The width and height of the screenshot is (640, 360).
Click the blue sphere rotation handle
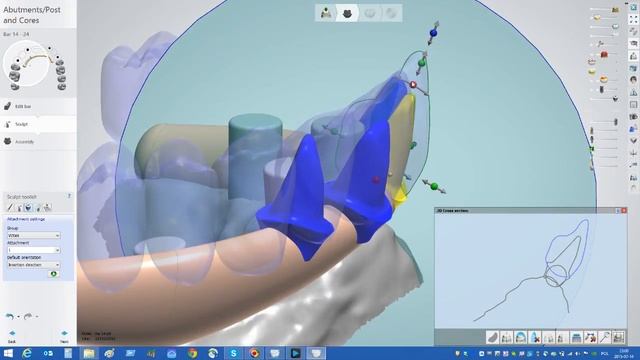point(433,32)
